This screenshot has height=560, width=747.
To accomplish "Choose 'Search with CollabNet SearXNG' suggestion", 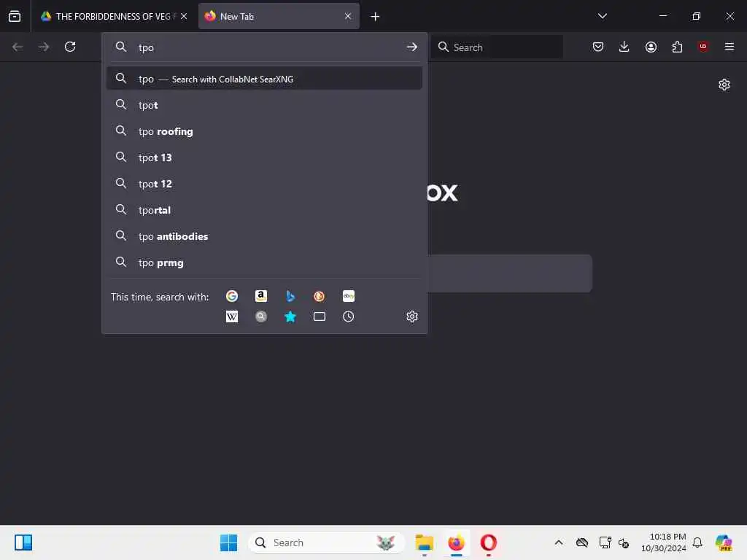I will pyautogui.click(x=264, y=79).
